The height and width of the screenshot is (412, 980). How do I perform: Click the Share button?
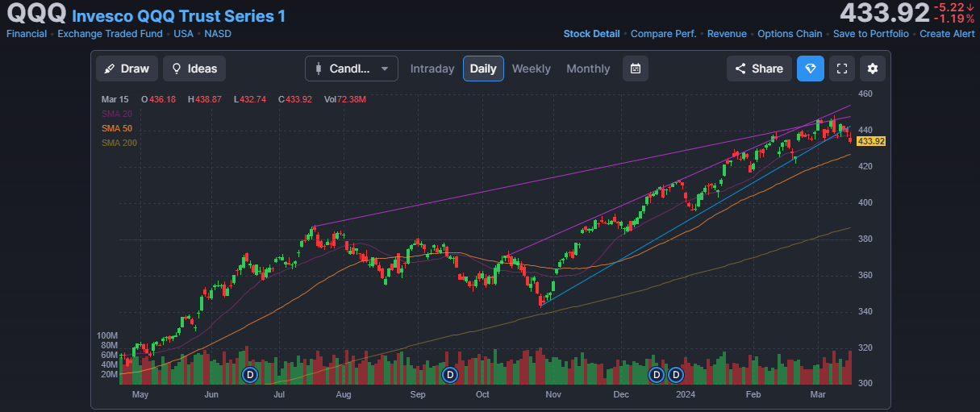pos(759,69)
